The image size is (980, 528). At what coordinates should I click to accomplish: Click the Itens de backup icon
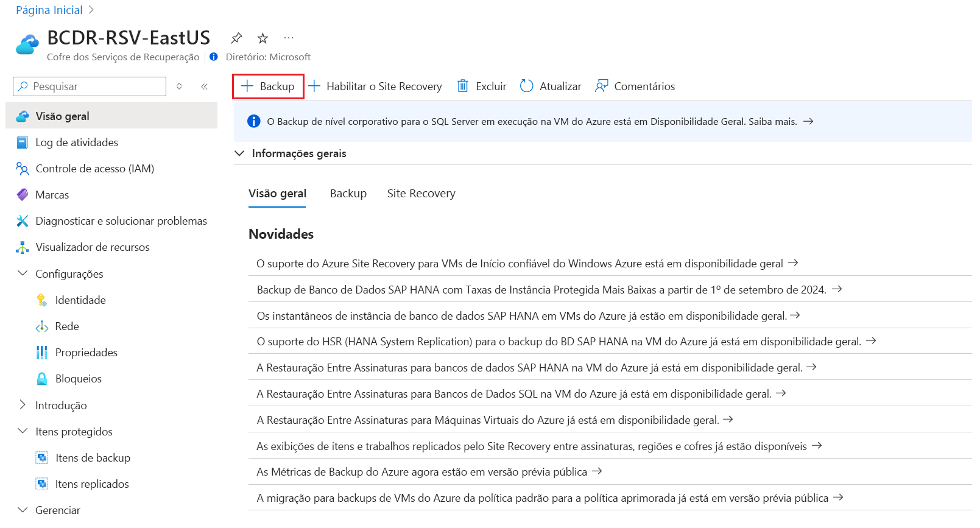[x=42, y=458]
